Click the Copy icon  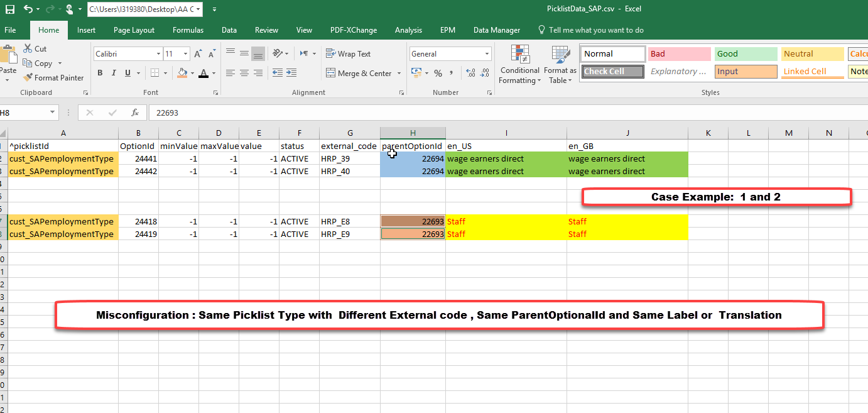point(28,63)
